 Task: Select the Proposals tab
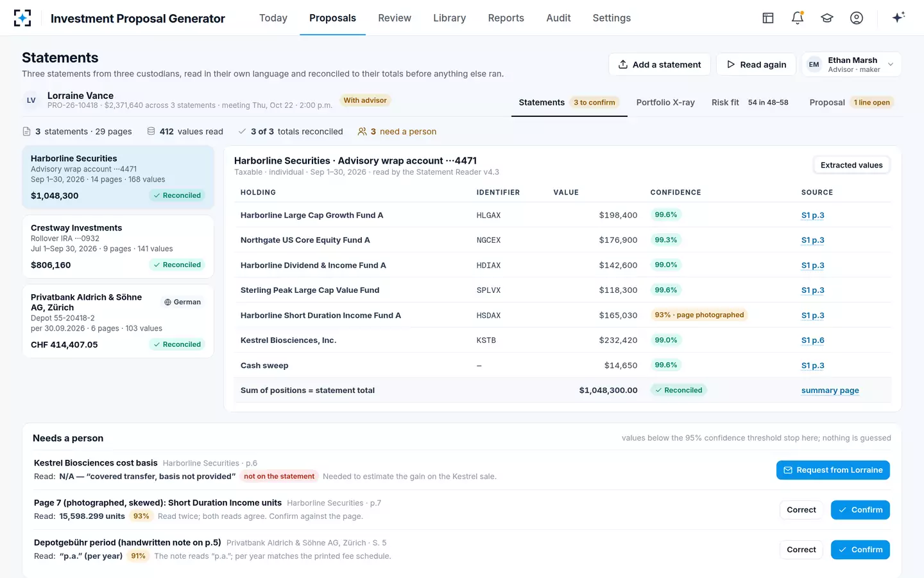coord(332,18)
